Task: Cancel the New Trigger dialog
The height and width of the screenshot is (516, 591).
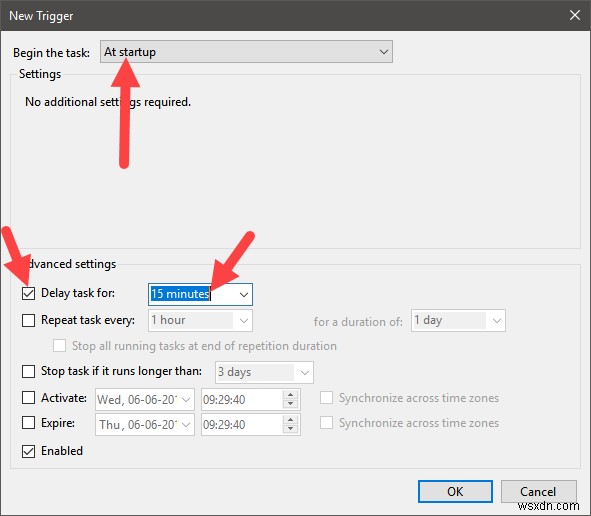Action: 538,492
